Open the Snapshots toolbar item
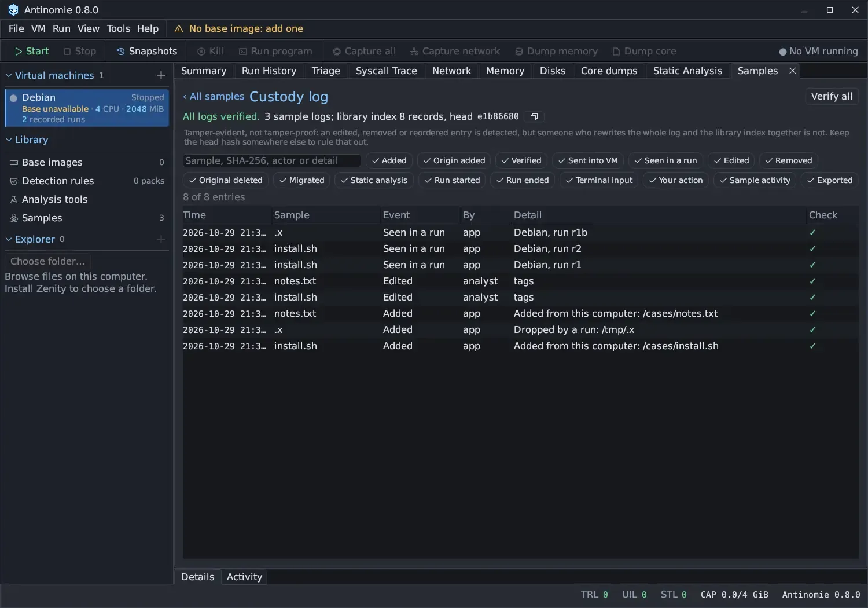 point(147,51)
